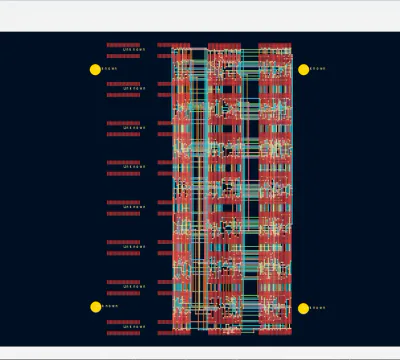
Task: Click the third 'Unknown' pad label from top
Action: pos(134,128)
